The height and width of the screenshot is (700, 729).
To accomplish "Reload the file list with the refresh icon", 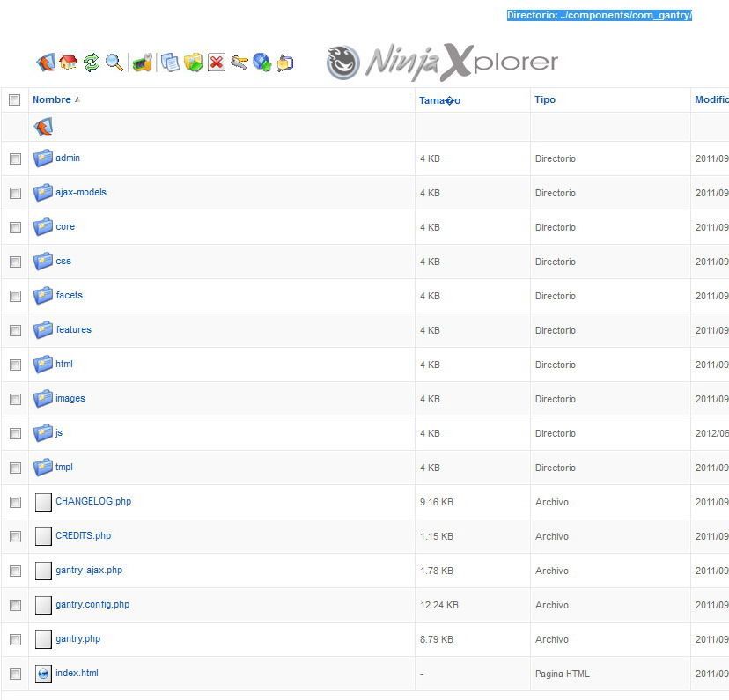I will (x=92, y=63).
